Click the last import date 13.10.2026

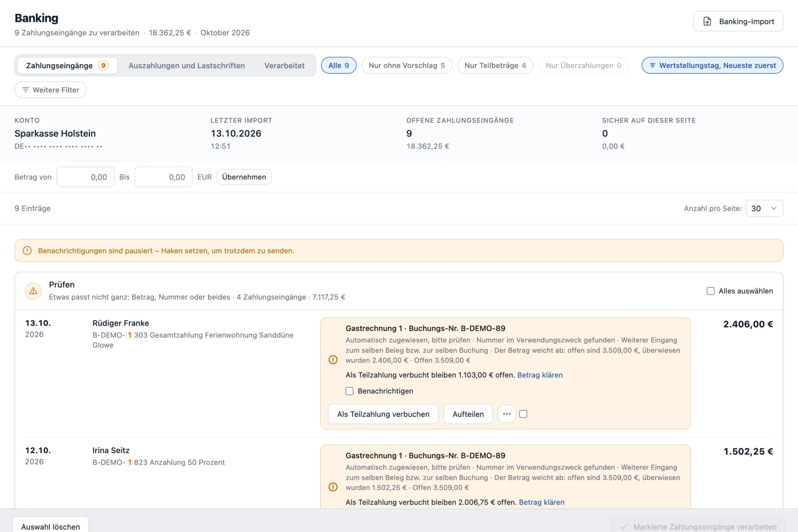pos(236,134)
